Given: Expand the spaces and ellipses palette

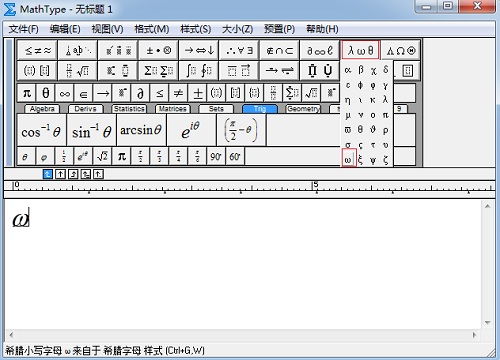Looking at the screenshot, I should coord(78,50).
